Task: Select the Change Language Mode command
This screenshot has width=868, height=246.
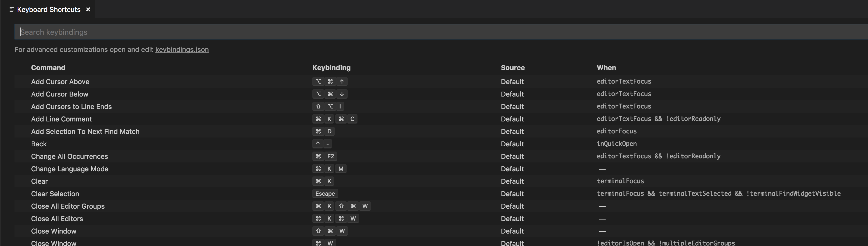Action: pyautogui.click(x=70, y=169)
